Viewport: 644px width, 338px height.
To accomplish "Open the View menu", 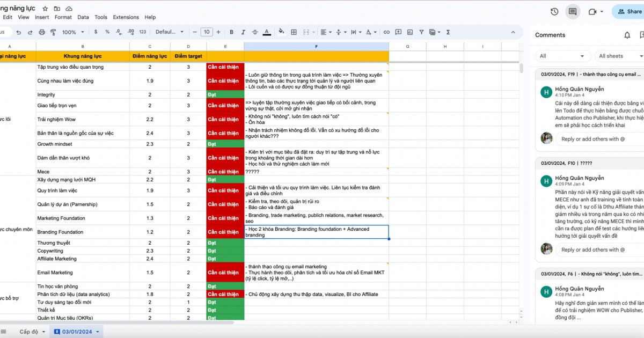I will pyautogui.click(x=24, y=17).
